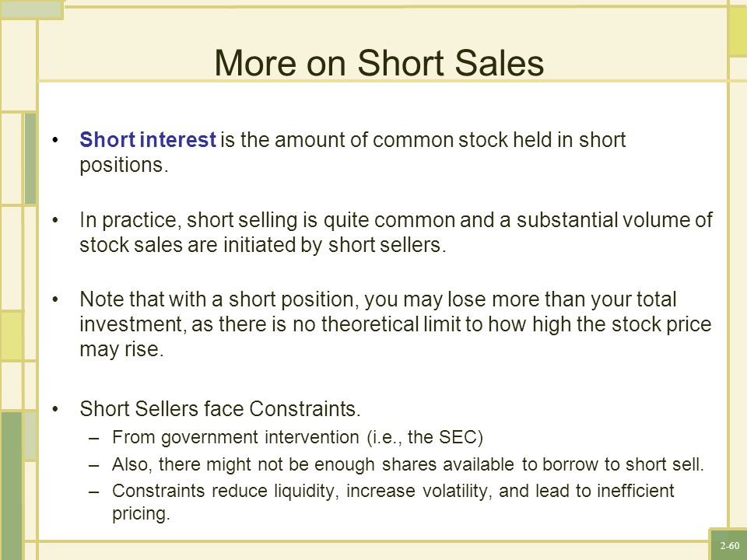Click the bullet beside "Note that with" paragraph
The height and width of the screenshot is (560, 747).
coord(56,299)
